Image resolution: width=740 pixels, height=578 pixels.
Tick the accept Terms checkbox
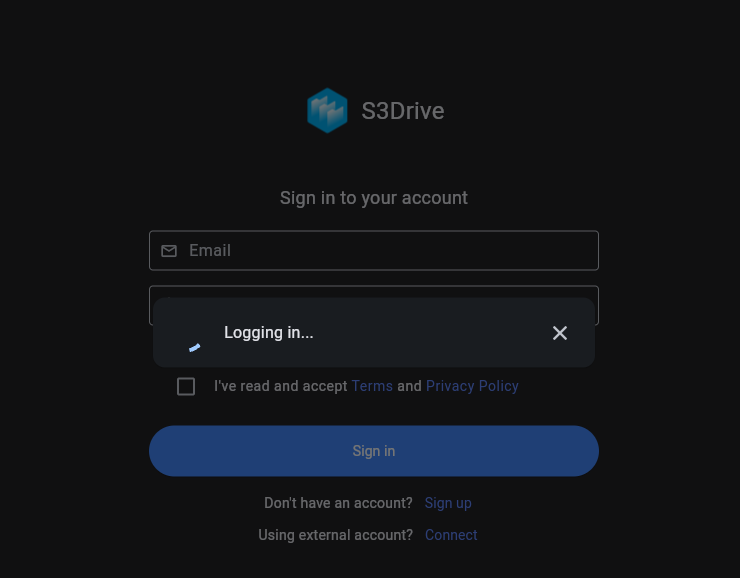point(186,386)
